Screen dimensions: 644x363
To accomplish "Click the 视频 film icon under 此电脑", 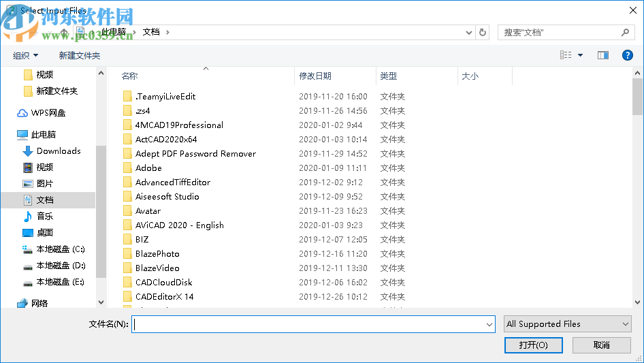I will (x=27, y=168).
